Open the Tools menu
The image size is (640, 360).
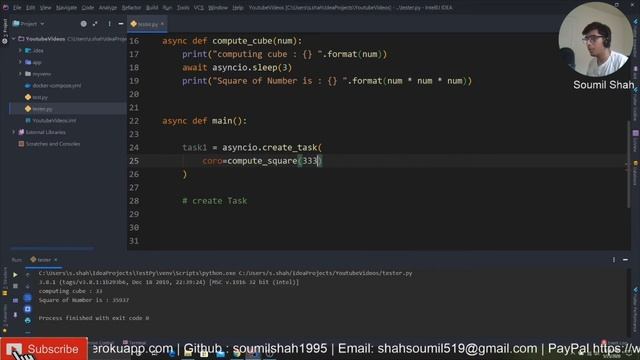point(183,7)
